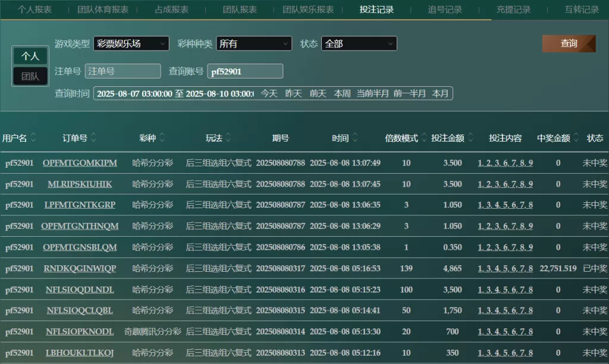Screen dimensions: 609x364
Task: Click period number 202508080317
Action: coord(281,268)
